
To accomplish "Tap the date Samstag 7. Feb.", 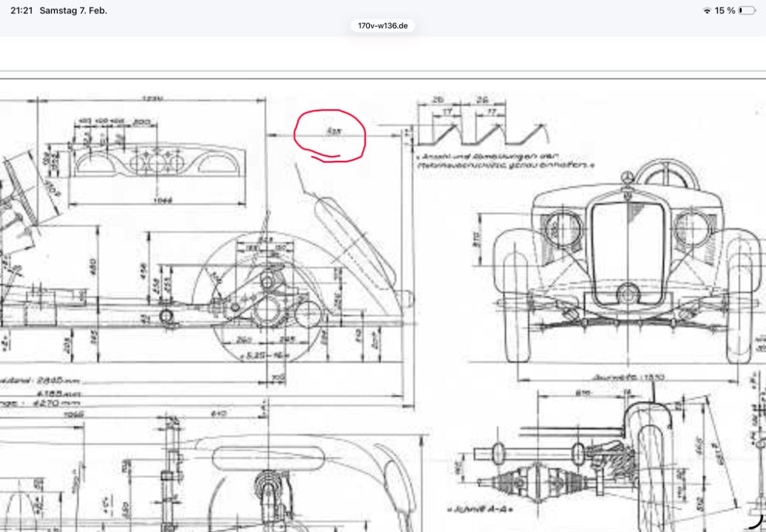I will click(x=73, y=11).
